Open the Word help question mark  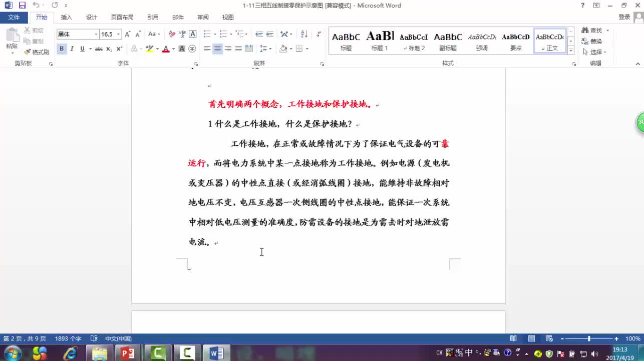point(582,6)
